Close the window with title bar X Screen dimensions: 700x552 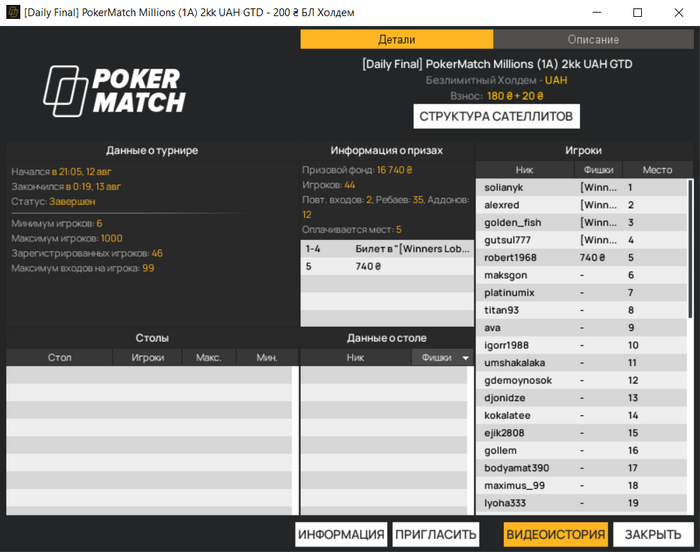click(x=679, y=13)
